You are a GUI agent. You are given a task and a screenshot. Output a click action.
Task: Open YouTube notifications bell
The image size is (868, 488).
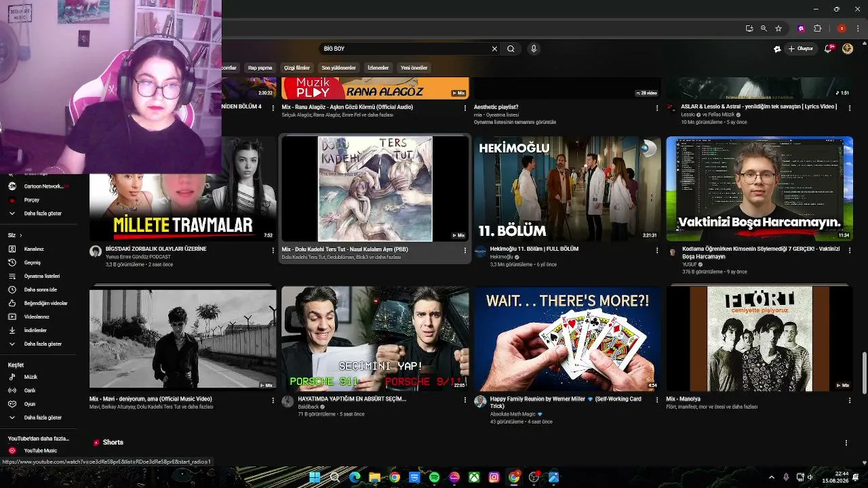point(828,49)
